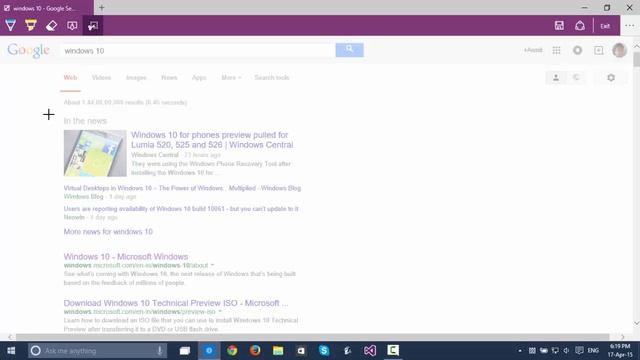The image size is (640, 360).
Task: Click the Google logo
Action: [x=28, y=50]
